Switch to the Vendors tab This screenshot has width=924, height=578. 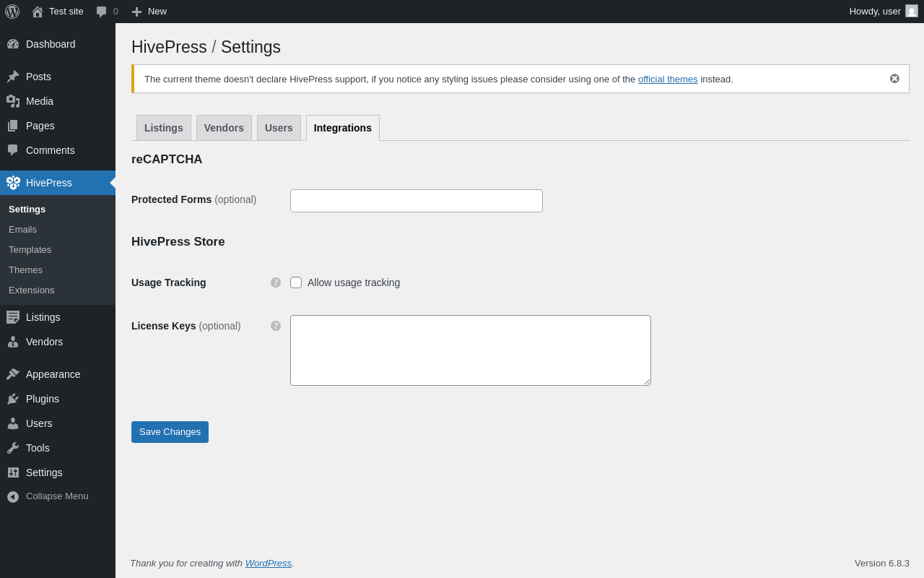[x=224, y=128]
